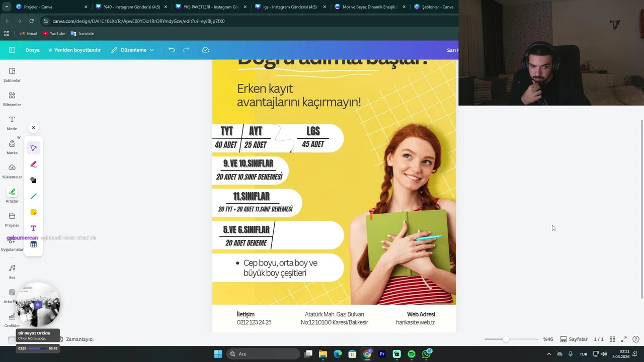Open the Grafikler charts panel
Screen dimensions: 644x362
pos(12,320)
